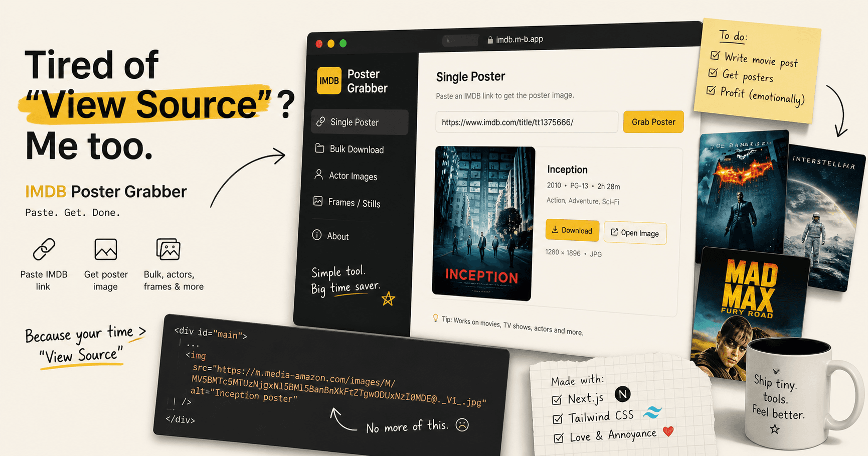This screenshot has height=456, width=868.
Task: Toggle the Get posters checkbox
Action: tap(713, 73)
